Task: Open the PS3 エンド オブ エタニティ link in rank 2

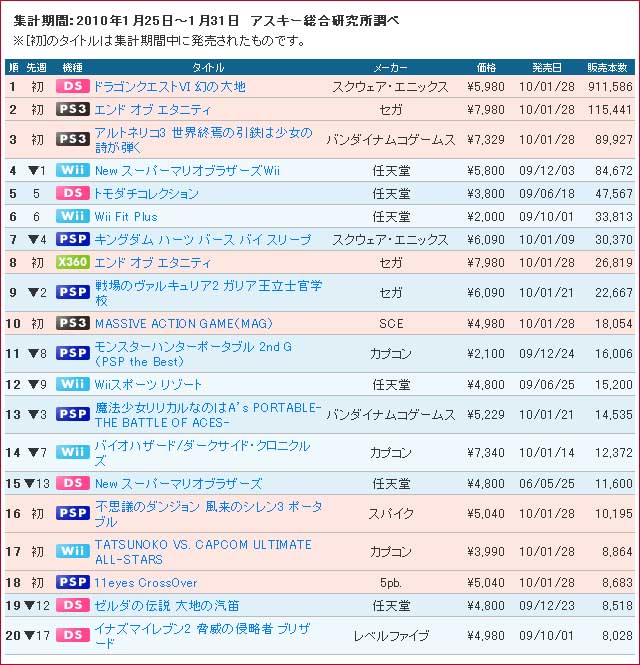Action: click(152, 110)
